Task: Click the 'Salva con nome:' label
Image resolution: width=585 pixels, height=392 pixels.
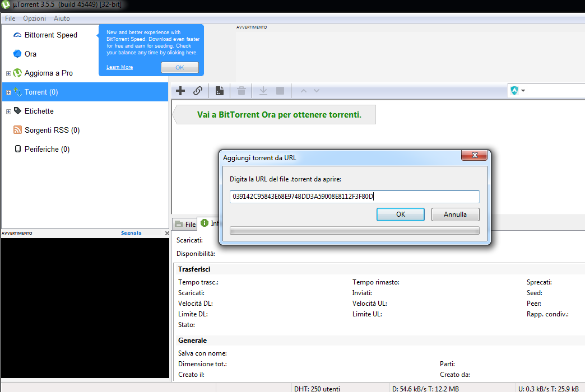Action: [x=203, y=353]
